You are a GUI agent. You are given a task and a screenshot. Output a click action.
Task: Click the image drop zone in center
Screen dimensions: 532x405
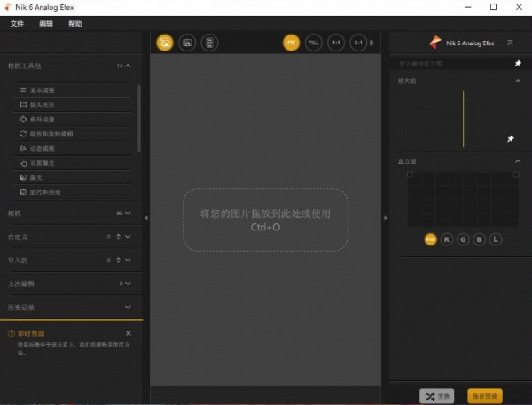[265, 220]
